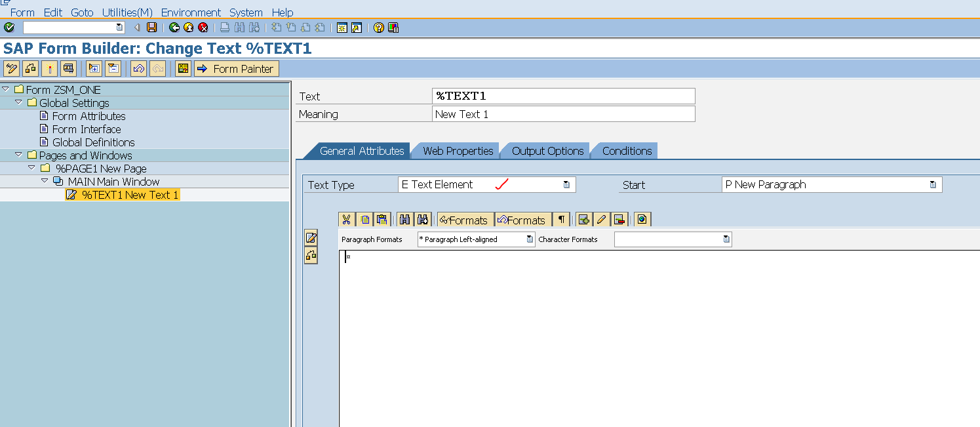Open the Form menu
The height and width of the screenshot is (427, 980).
tap(22, 12)
